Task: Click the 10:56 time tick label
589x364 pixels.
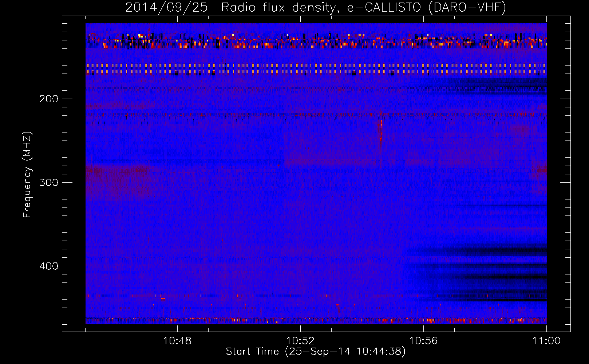Action: pyautogui.click(x=423, y=341)
